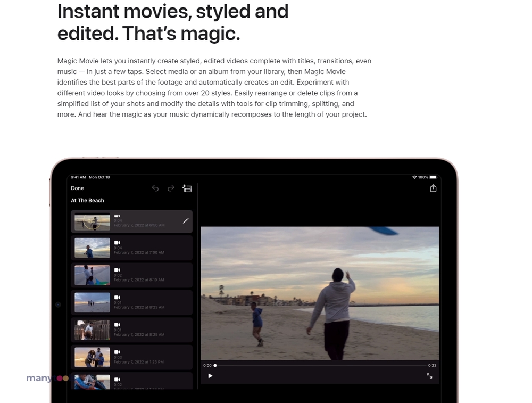
Task: Select the 7:00 AM clip thumbnail
Action: click(92, 248)
